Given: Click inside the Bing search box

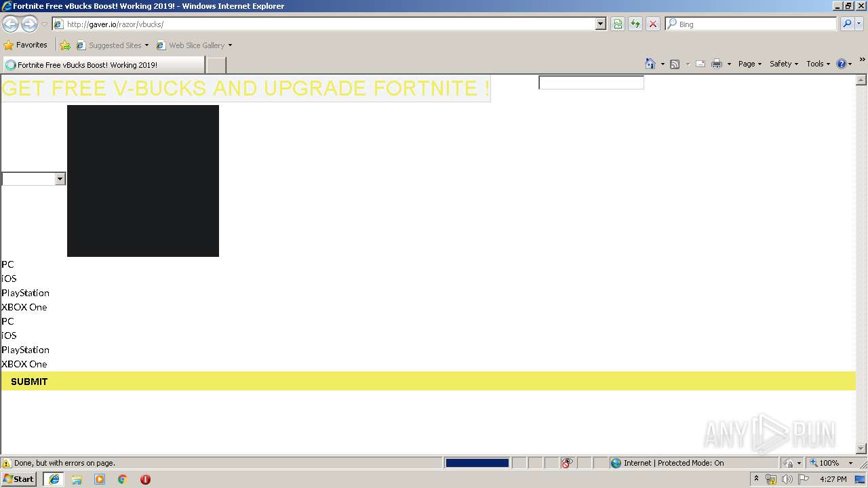Looking at the screenshot, I should click(x=751, y=24).
